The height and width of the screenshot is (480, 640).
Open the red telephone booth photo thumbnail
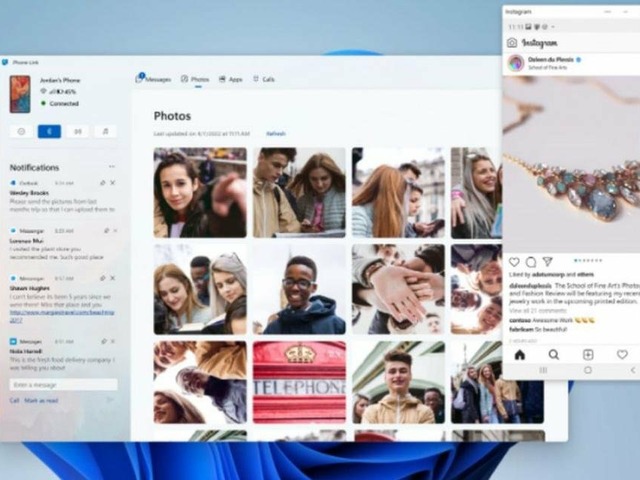click(x=298, y=382)
